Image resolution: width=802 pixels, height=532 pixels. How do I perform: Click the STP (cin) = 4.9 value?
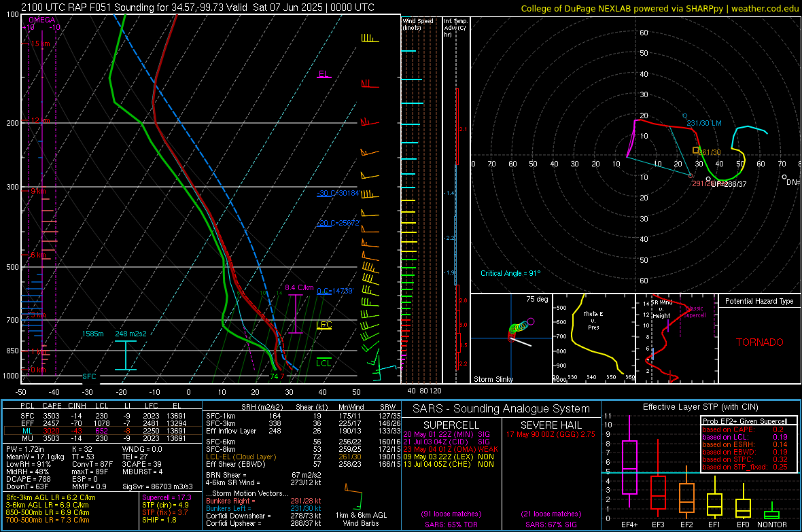click(165, 505)
